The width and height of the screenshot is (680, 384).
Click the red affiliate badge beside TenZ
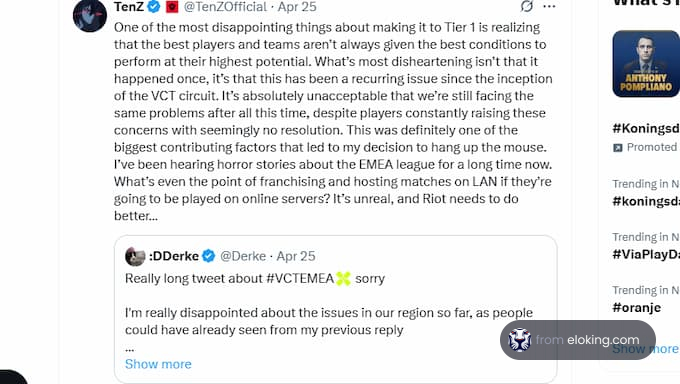click(172, 7)
